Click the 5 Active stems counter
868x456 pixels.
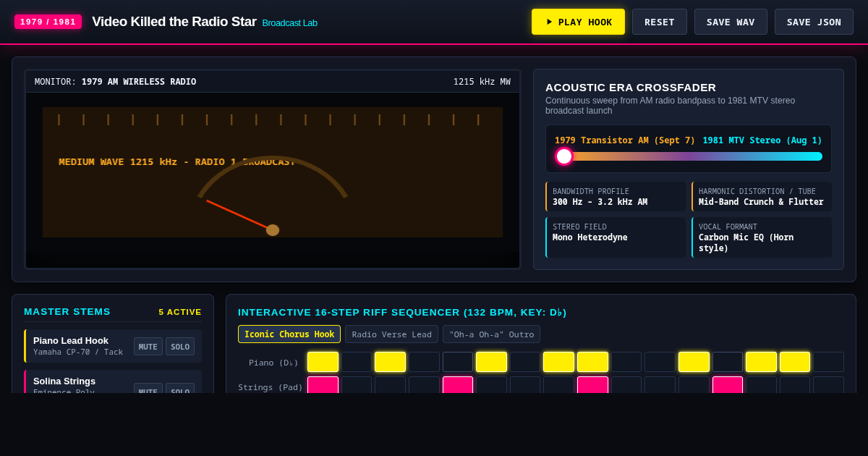[180, 312]
